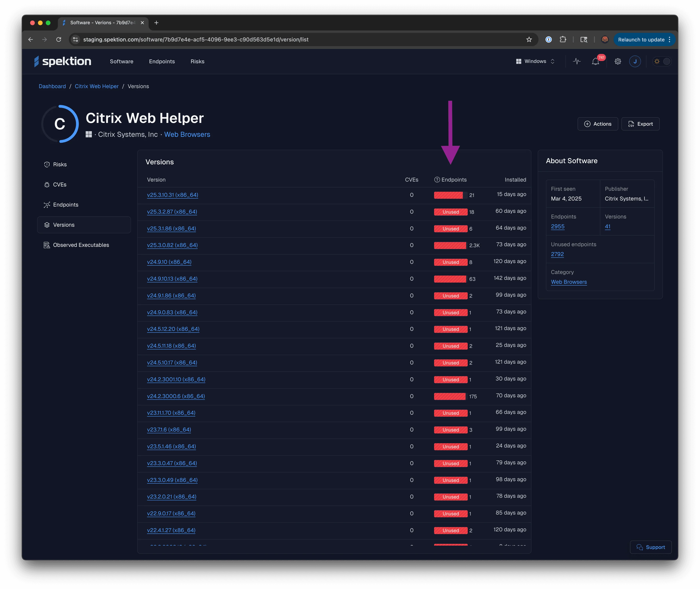Click the CVEs column header
Viewport: 700px width, 589px height.
(x=412, y=180)
